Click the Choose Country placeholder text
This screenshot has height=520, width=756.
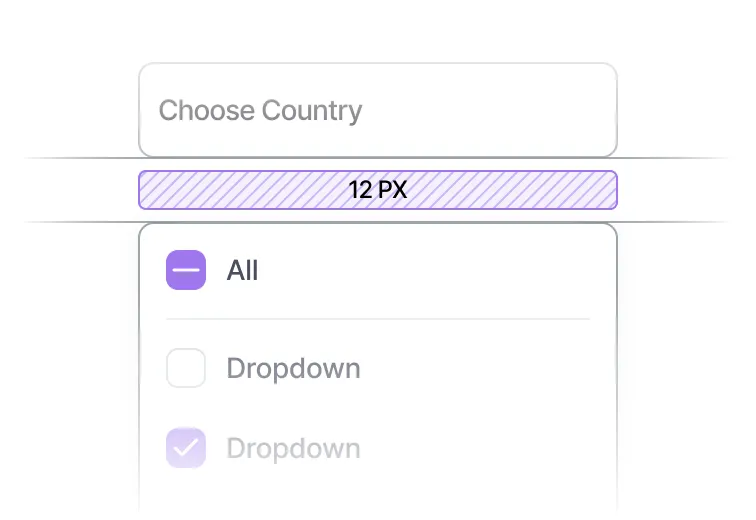click(260, 110)
